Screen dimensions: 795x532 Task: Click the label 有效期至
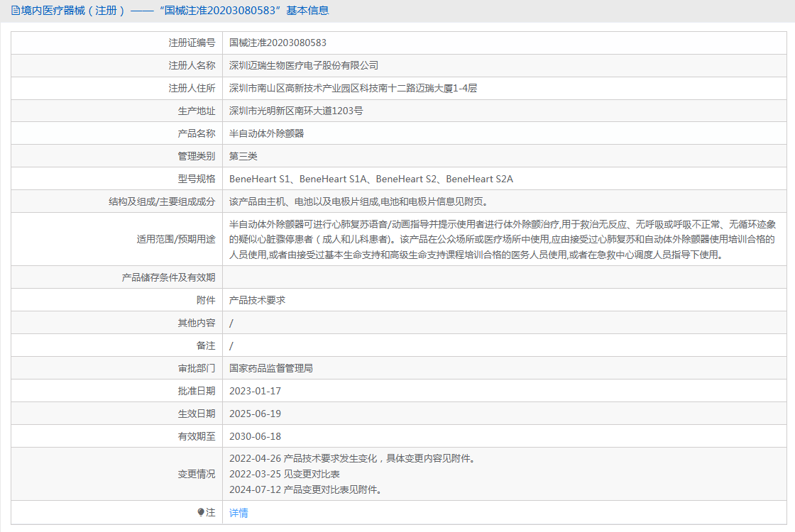[197, 436]
